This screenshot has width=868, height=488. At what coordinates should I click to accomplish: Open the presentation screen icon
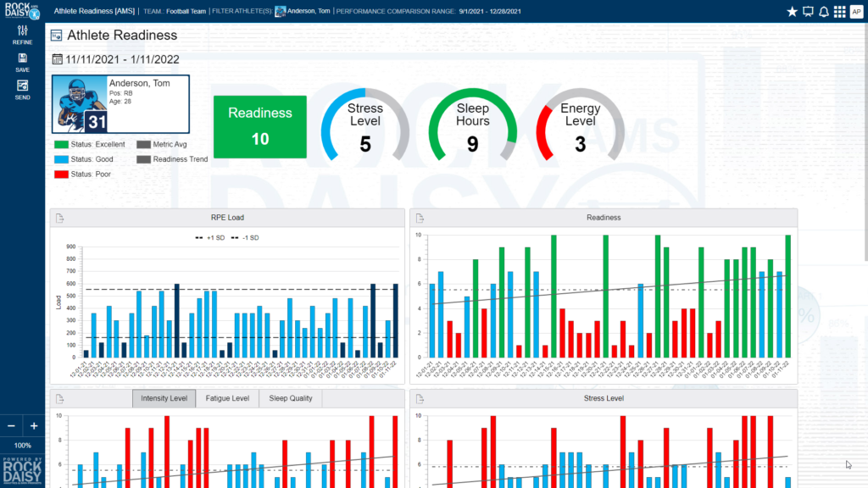click(808, 12)
